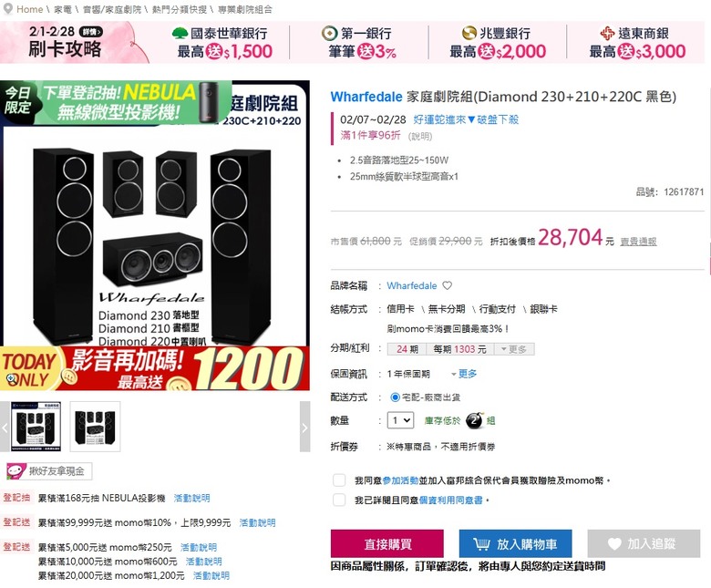The width and height of the screenshot is (711, 588).
Task: Select the 宅配-廠商出貨 delivery radio button
Action: point(395,397)
